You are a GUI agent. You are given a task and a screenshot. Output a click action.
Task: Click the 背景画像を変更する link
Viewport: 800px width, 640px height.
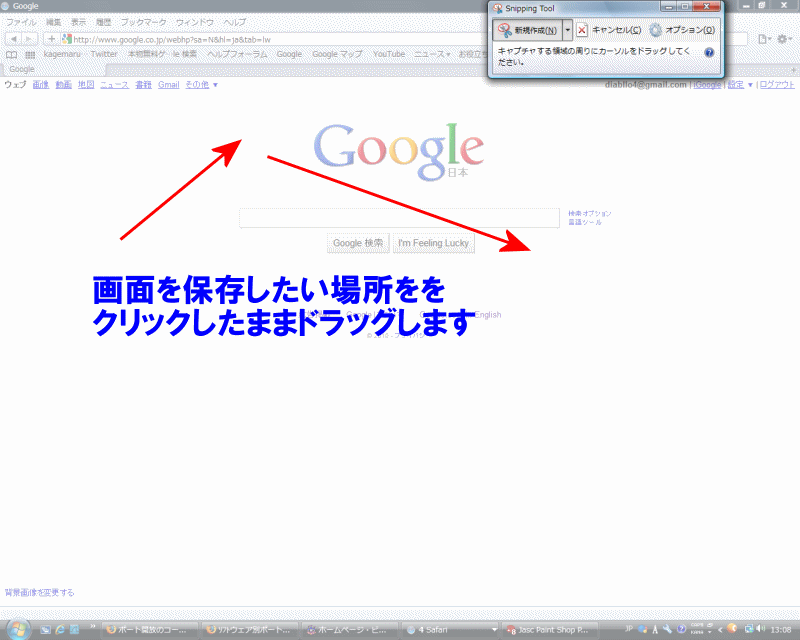(39, 593)
